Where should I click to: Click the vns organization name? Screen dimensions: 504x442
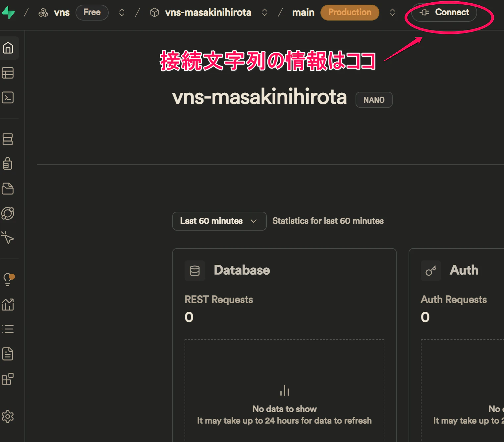point(62,13)
